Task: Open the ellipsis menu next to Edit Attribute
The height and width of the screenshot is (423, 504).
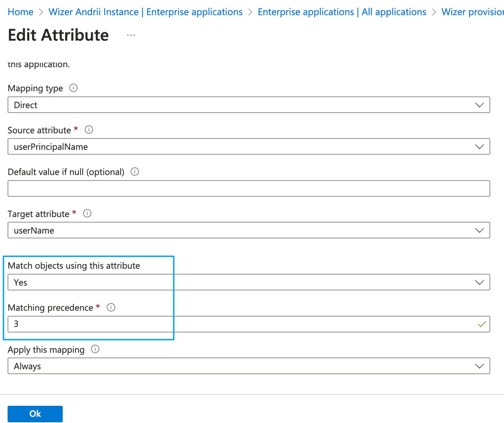Action: click(x=131, y=35)
